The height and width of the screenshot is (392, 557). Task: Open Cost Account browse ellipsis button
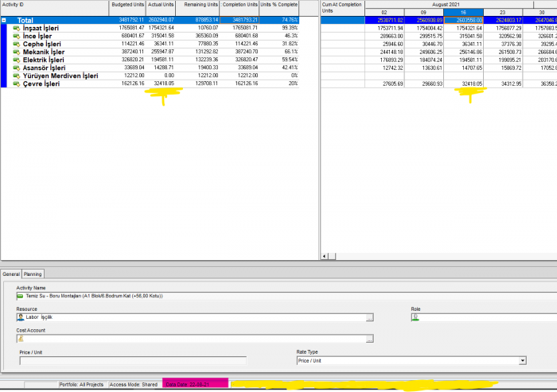(369, 339)
